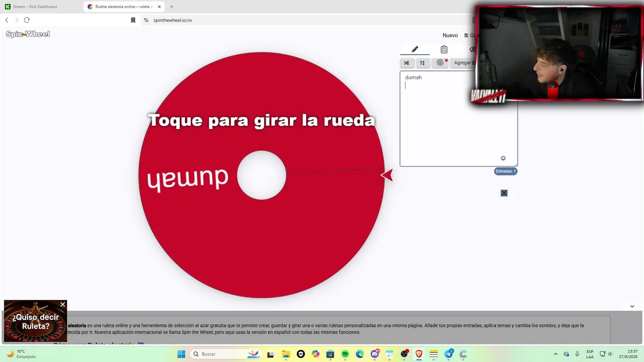Click Nuevo to create a new wheel
This screenshot has height=362, width=644.
point(450,35)
